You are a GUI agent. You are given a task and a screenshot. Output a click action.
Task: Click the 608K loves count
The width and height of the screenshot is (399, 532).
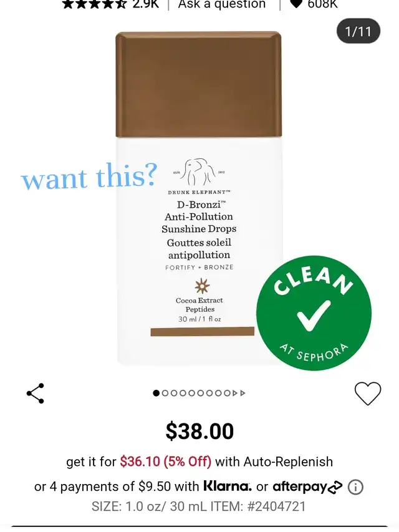[x=322, y=4]
